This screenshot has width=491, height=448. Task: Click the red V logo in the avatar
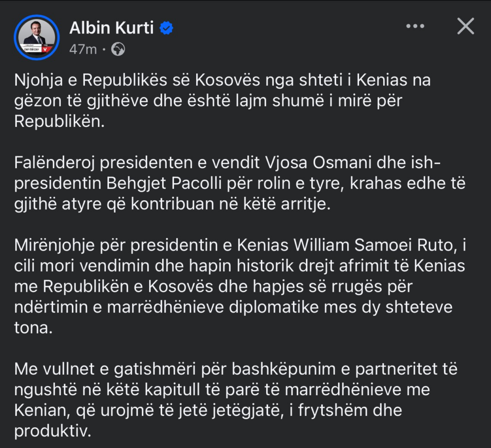47,49
